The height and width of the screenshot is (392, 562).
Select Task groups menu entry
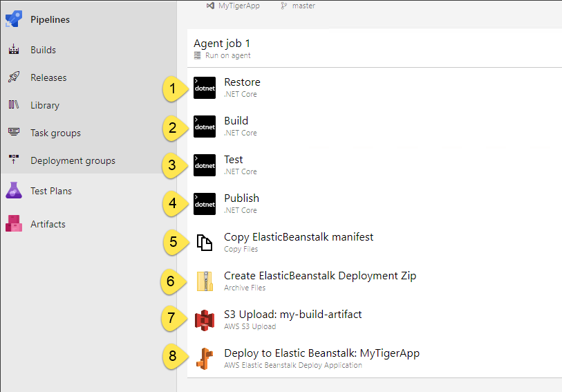pos(55,133)
